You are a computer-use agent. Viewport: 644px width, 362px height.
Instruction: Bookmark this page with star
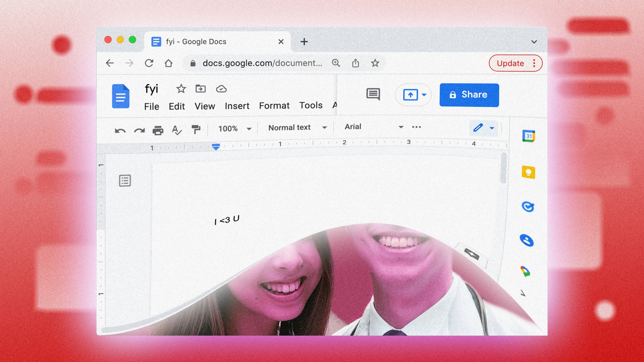point(375,63)
